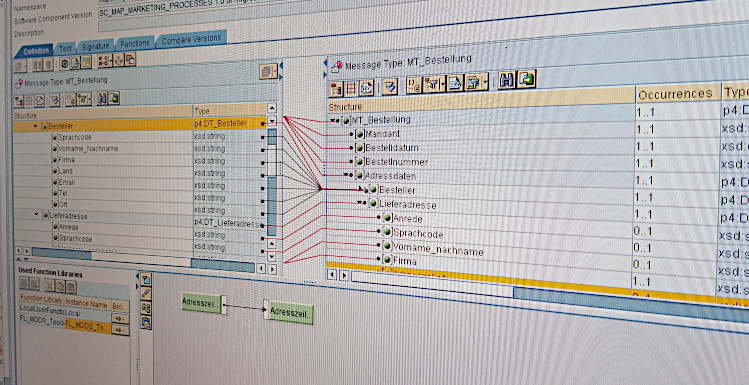Click the tree-view icon in source structure toolbar
The image size is (749, 385).
pyautogui.click(x=19, y=101)
